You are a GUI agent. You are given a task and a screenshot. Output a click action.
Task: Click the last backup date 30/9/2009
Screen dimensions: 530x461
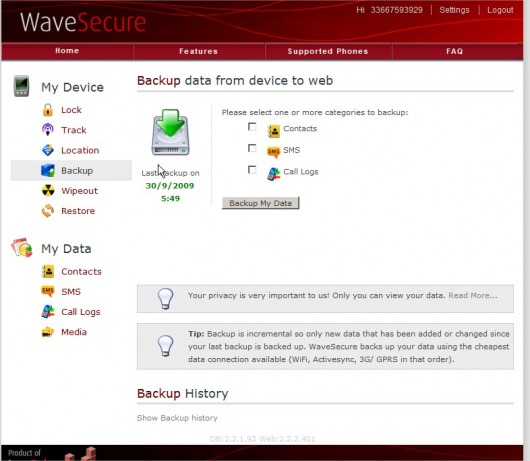(x=170, y=186)
